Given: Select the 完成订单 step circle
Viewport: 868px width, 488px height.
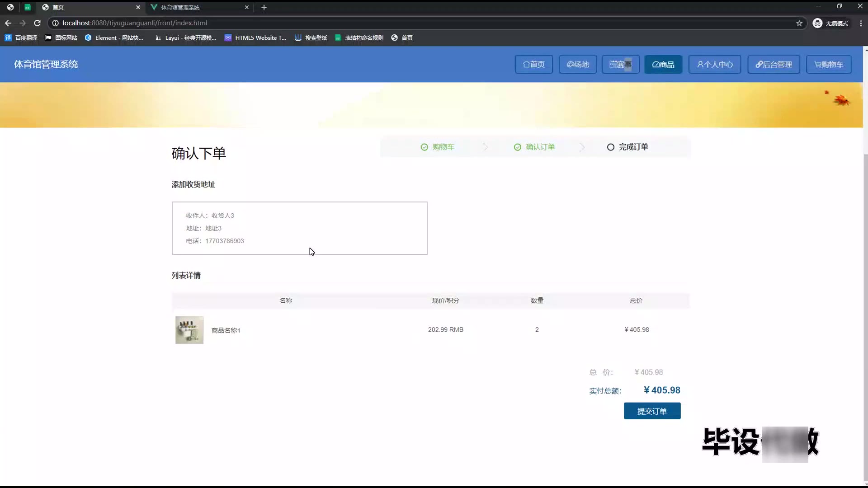Looking at the screenshot, I should (x=611, y=147).
